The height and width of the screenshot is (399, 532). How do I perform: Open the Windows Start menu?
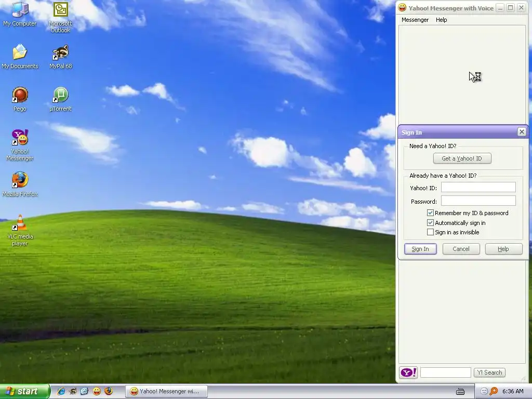(24, 392)
